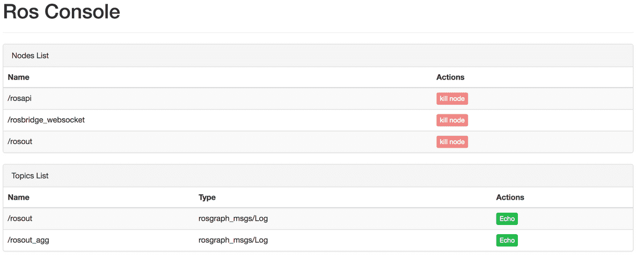Kill the /rosapi node
The width and height of the screenshot is (644, 261).
(452, 99)
